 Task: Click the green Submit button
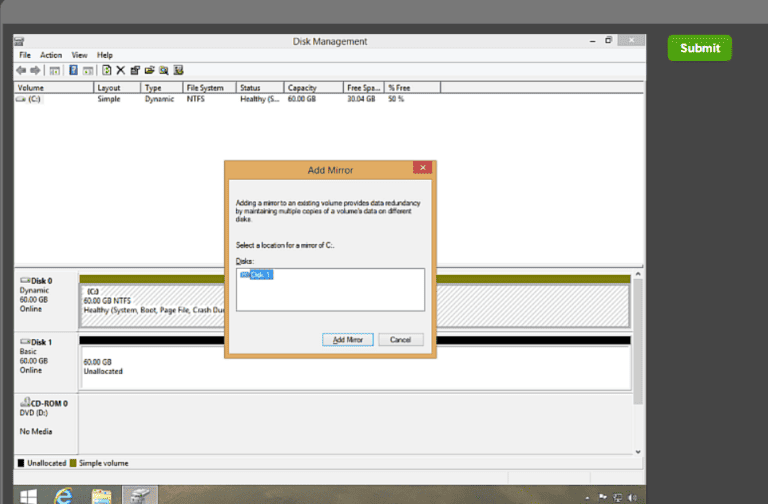(x=699, y=48)
